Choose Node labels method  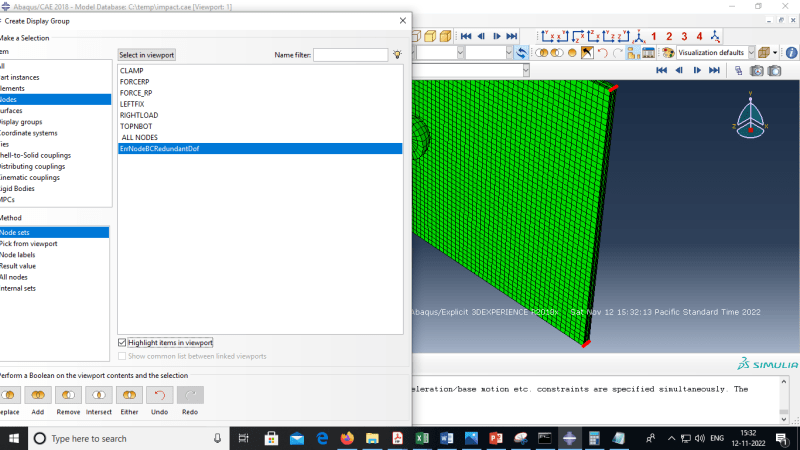54,255
